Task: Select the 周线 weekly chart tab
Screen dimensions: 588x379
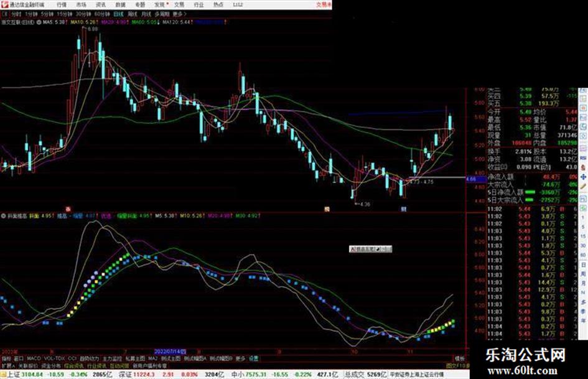Action: [133, 14]
